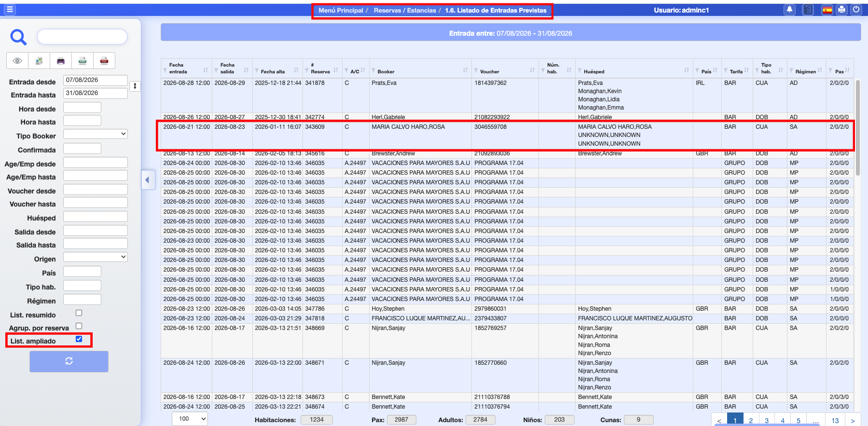The width and height of the screenshot is (868, 426).
Task: Click the power logout icon
Action: click(856, 10)
